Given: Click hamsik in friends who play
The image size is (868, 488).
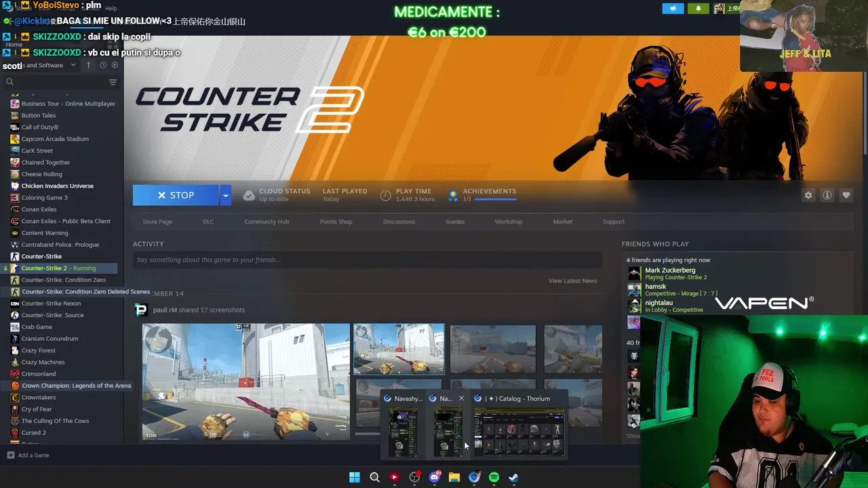Looking at the screenshot, I should point(671,290).
